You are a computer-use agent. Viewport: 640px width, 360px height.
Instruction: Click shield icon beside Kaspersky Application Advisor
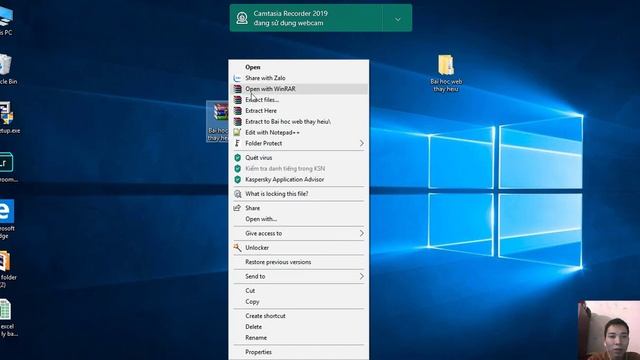pos(237,179)
